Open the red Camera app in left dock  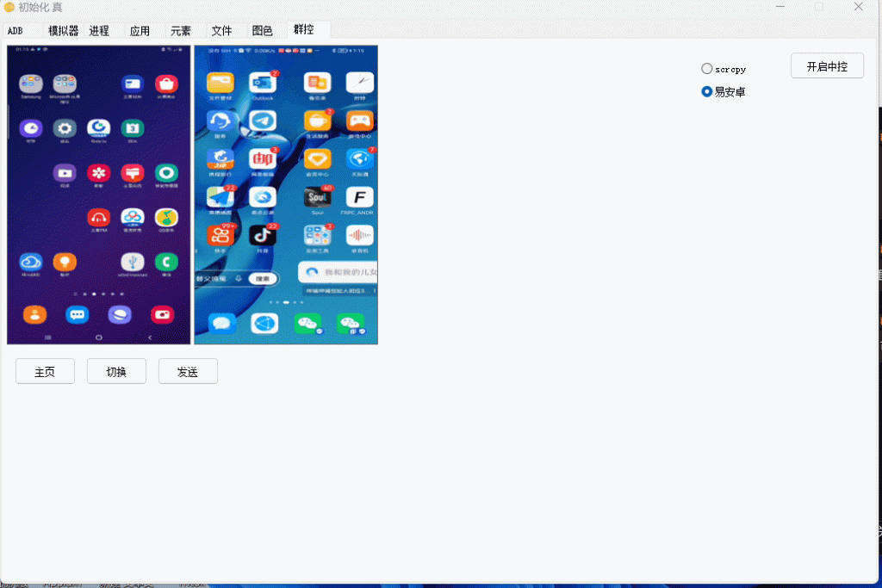163,315
